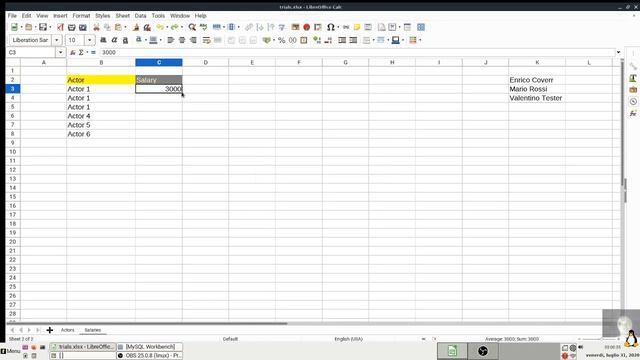Screen dimensions: 640x360
Task: Click the Omega special character icon
Action: coord(331,27)
